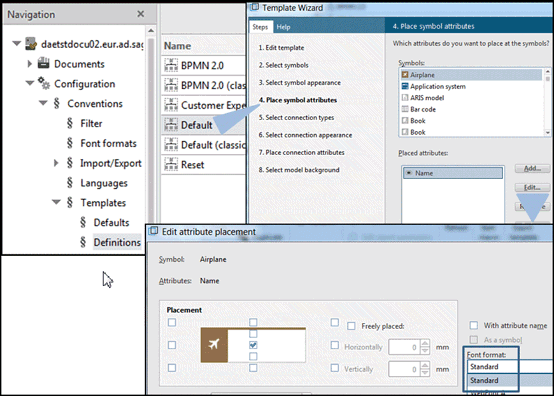Enable the With attribute name checkbox
This screenshot has width=554, height=396.
click(x=474, y=325)
